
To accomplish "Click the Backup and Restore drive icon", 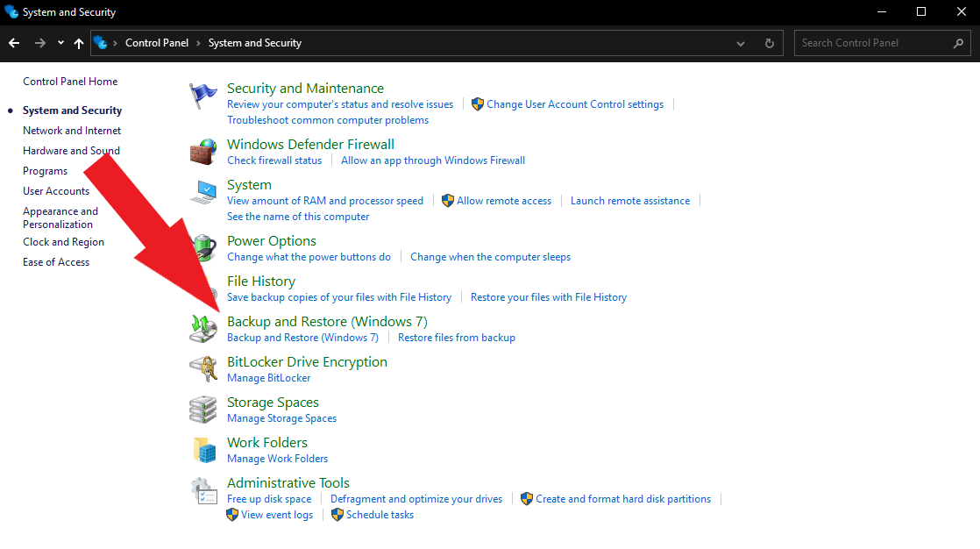I will coord(203,329).
